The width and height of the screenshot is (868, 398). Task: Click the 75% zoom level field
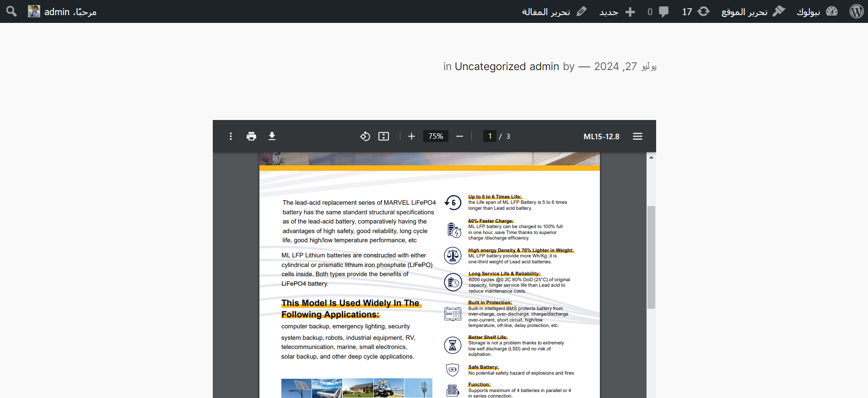tap(436, 136)
